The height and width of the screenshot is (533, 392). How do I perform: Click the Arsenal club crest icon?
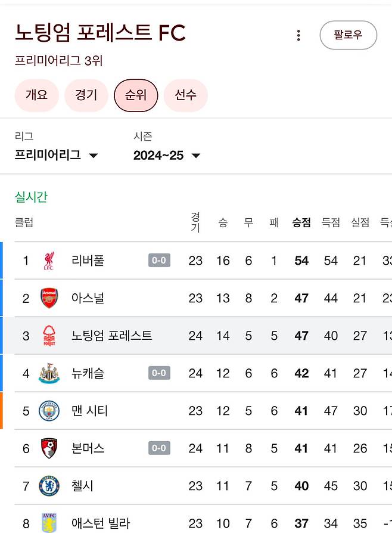point(49,298)
